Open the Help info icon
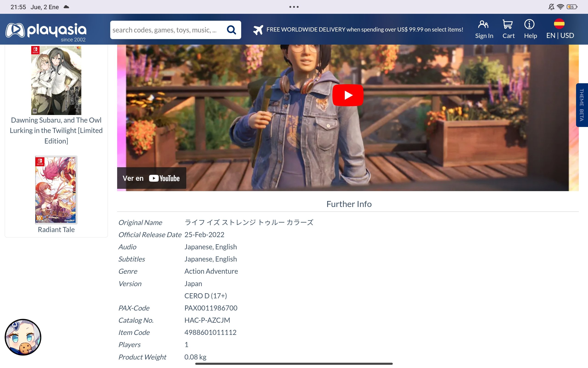588x368 pixels. [x=530, y=29]
